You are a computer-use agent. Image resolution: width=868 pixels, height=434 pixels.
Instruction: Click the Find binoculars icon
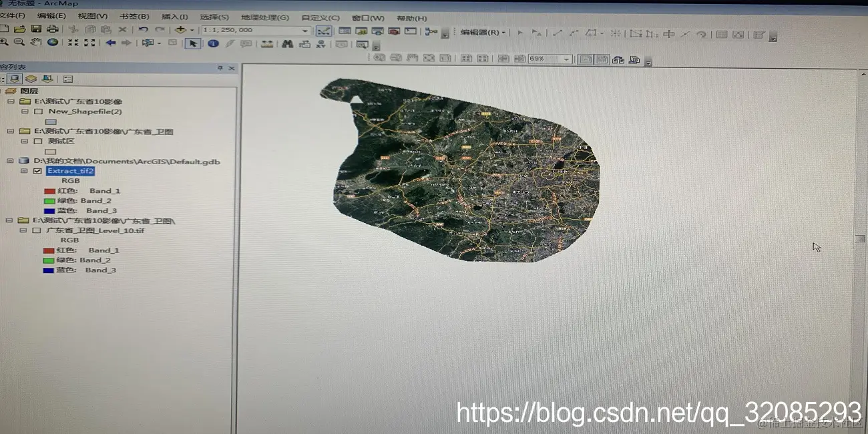(x=287, y=44)
